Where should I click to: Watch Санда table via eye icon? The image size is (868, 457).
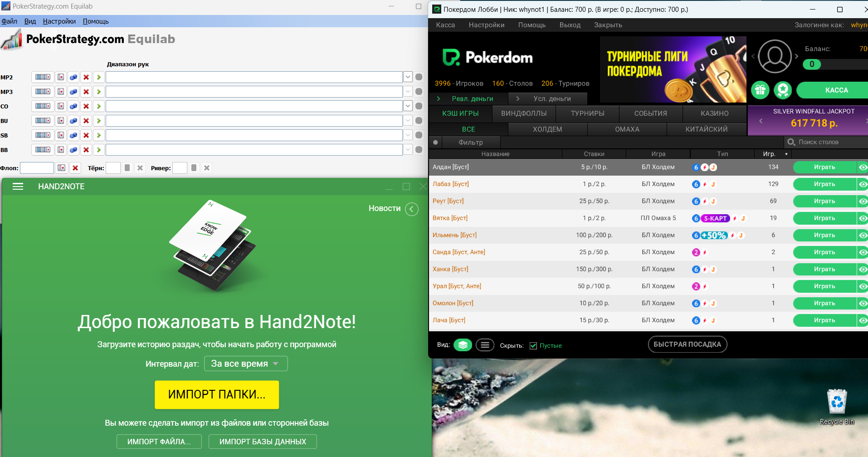[x=863, y=252]
